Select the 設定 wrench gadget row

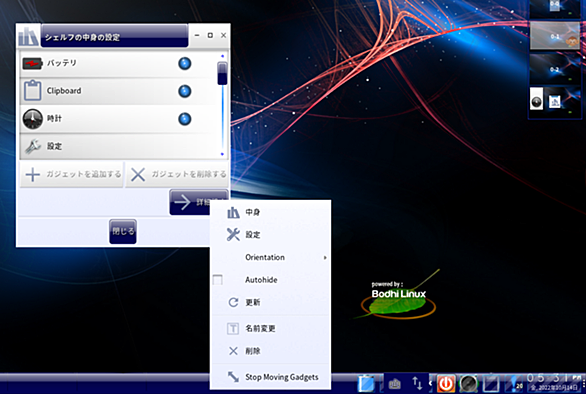click(x=118, y=146)
